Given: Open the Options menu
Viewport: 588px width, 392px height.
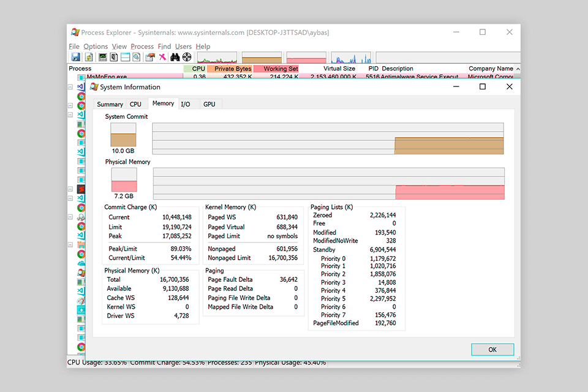Looking at the screenshot, I should 96,47.
